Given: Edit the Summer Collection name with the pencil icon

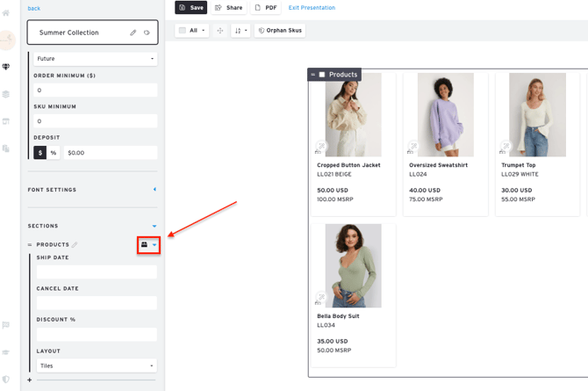Looking at the screenshot, I should tap(133, 33).
